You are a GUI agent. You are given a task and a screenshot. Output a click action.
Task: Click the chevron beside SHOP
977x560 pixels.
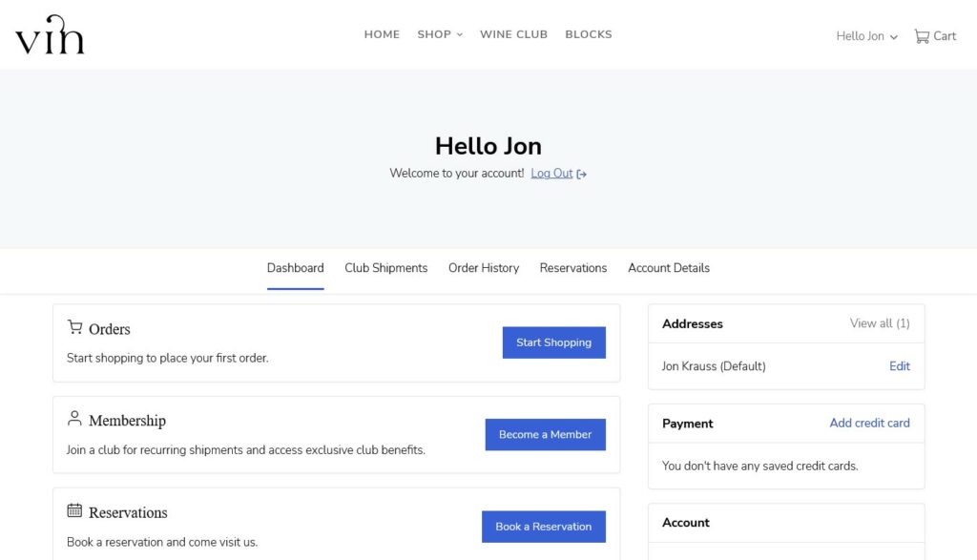coord(459,33)
